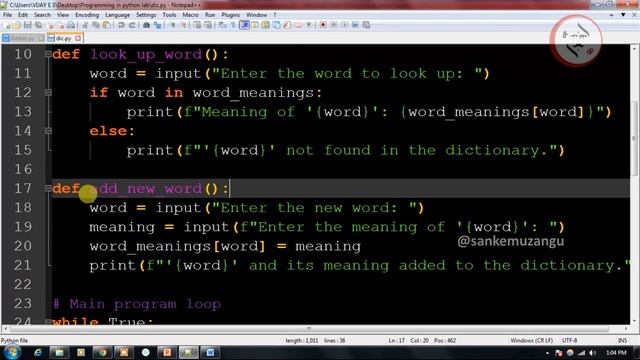Toggle the Indent Guide toolbar button
This screenshot has height=360, width=640.
click(x=245, y=25)
